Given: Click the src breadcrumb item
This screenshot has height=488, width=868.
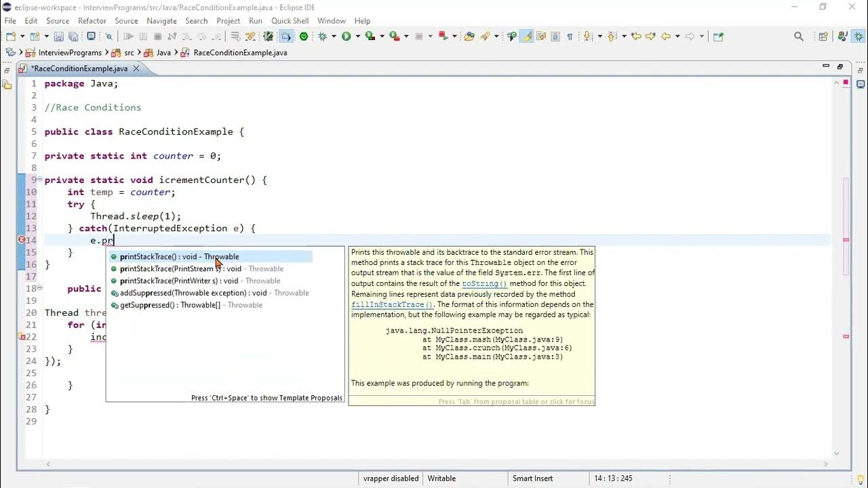Looking at the screenshot, I should [x=122, y=52].
